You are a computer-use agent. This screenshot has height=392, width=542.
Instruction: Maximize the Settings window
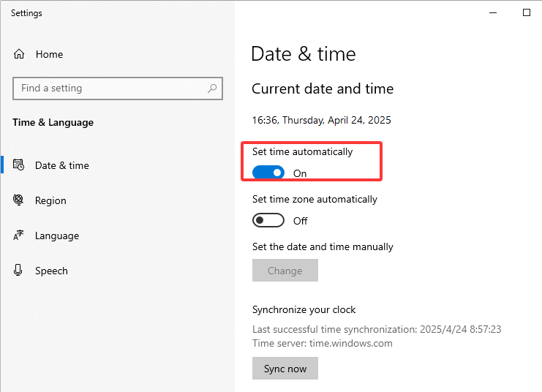click(526, 12)
